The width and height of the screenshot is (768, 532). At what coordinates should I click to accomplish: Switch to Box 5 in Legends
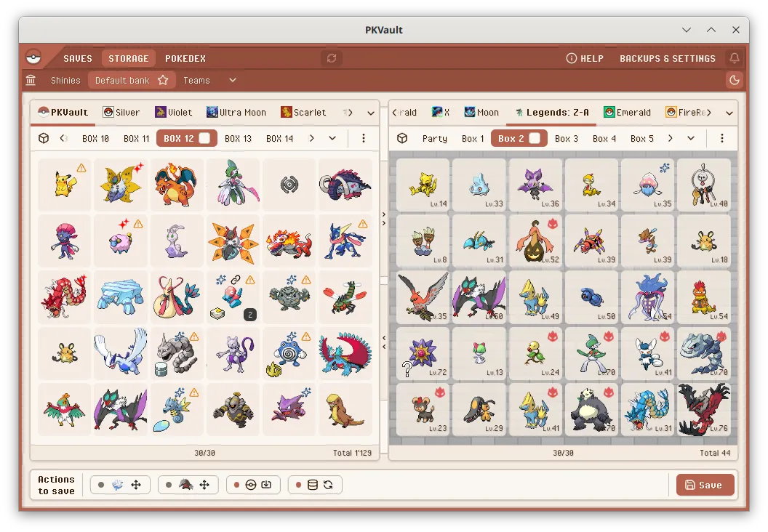[x=642, y=139]
